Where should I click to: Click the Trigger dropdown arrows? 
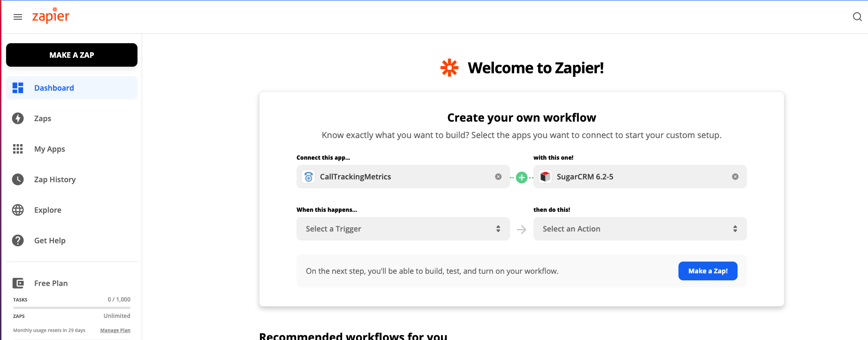pos(498,229)
